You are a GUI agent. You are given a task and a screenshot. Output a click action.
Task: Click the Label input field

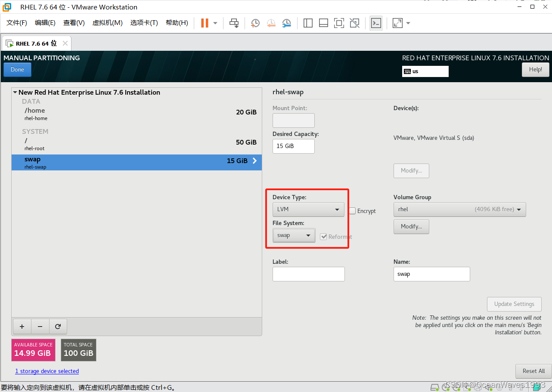[x=309, y=274]
